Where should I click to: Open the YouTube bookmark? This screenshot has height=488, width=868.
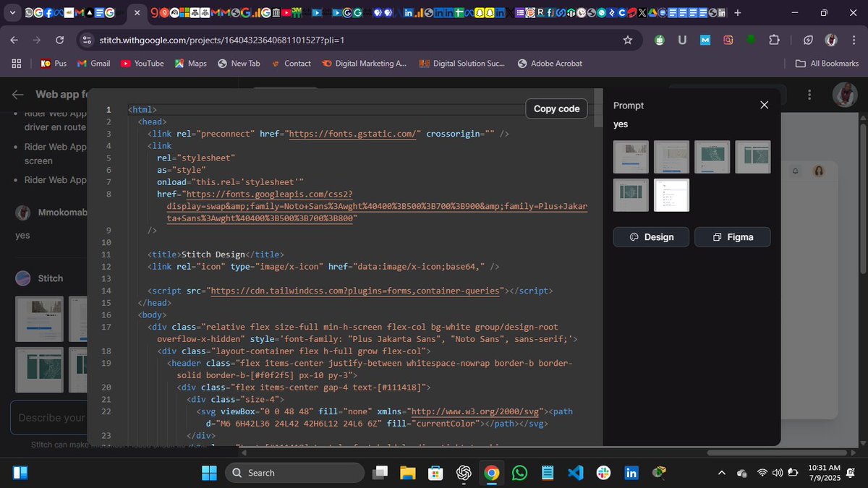point(142,64)
